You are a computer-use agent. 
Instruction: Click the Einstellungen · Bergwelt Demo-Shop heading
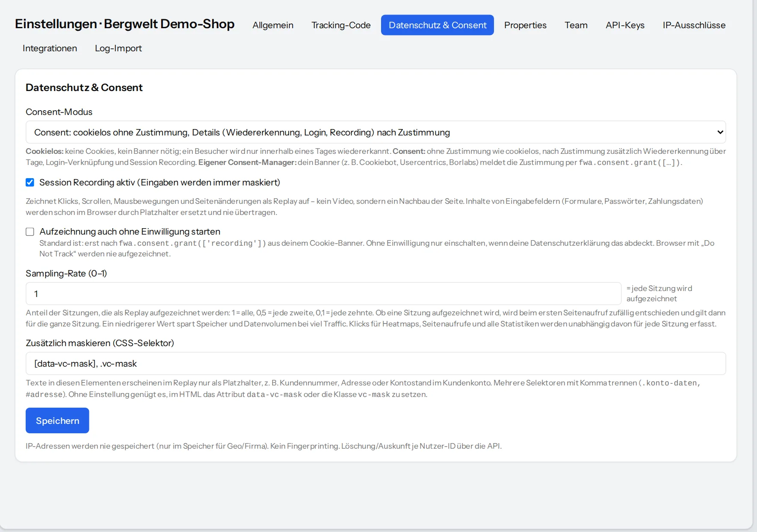tap(124, 24)
